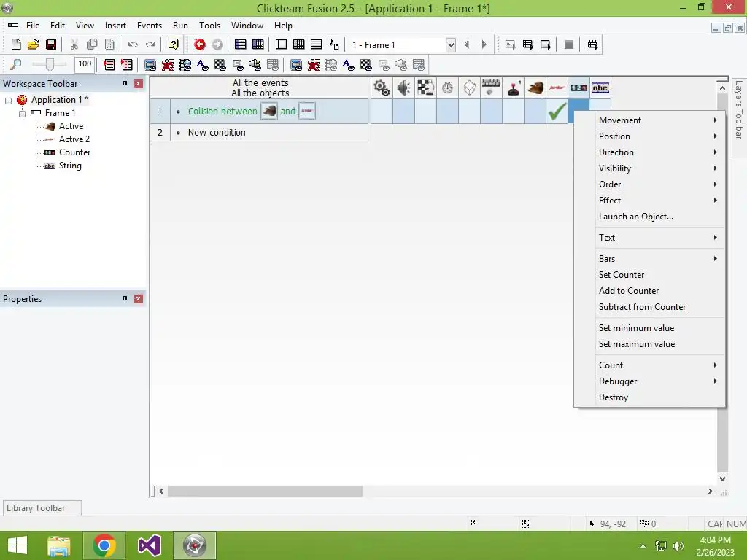Image resolution: width=747 pixels, height=560 pixels.
Task: Click the Mouse and keyboard column icon
Action: pyautogui.click(x=491, y=87)
